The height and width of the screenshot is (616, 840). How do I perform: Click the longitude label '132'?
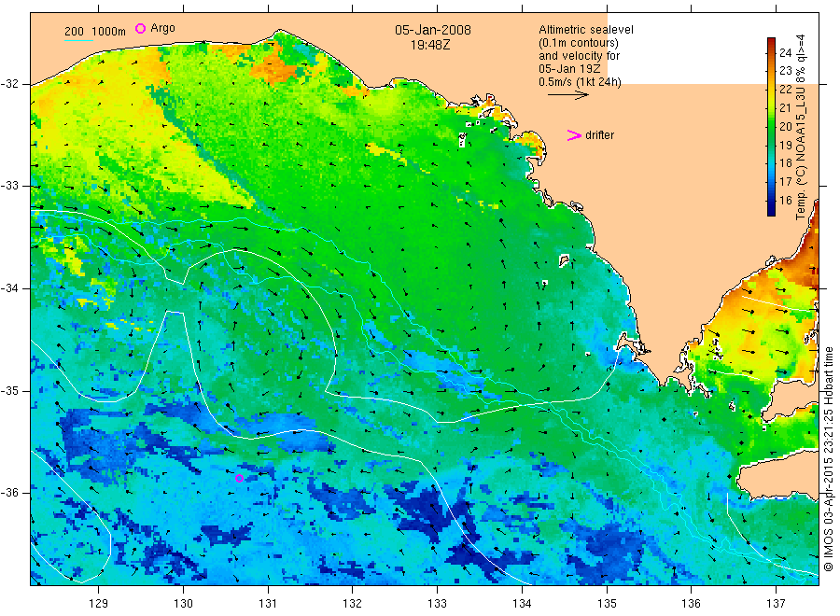(353, 604)
